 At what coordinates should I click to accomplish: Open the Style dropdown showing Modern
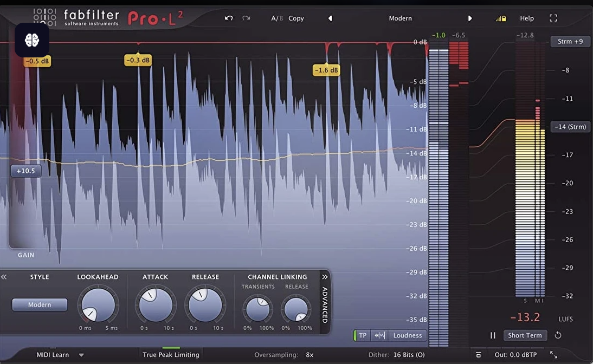[x=39, y=304]
